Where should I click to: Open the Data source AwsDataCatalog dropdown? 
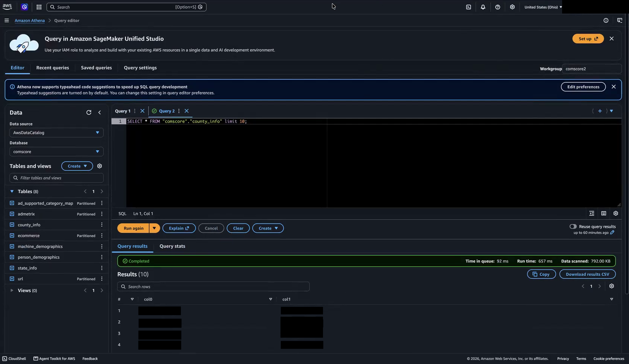coord(56,133)
